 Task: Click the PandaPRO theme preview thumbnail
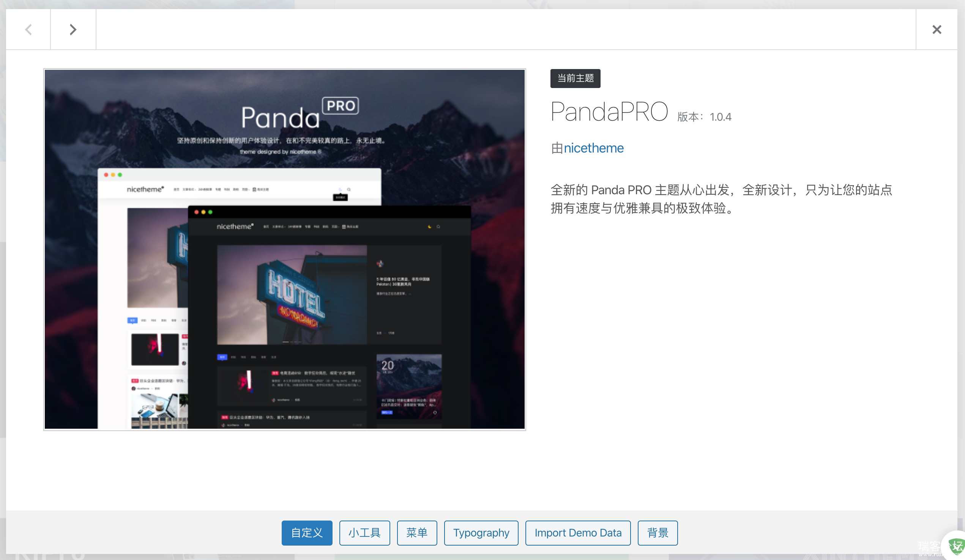tap(285, 249)
